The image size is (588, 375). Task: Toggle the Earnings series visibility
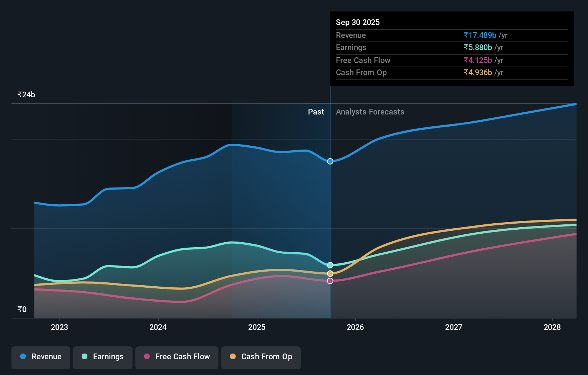coord(102,357)
